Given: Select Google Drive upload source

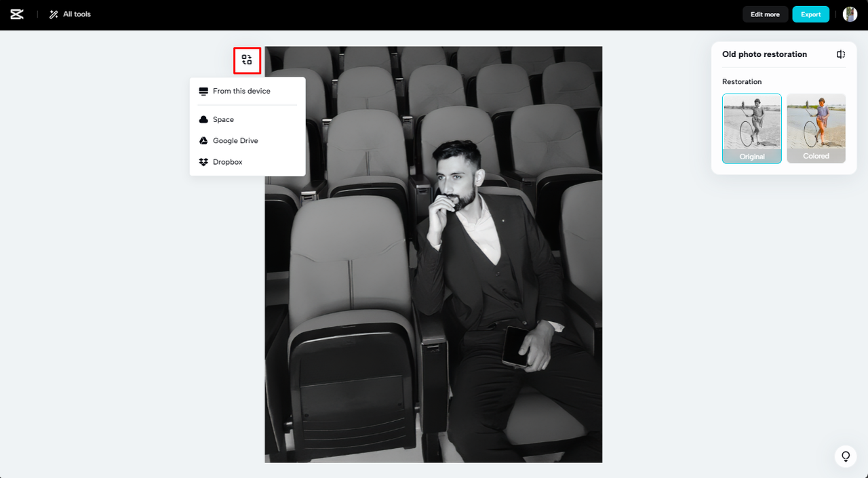Looking at the screenshot, I should [x=248, y=140].
